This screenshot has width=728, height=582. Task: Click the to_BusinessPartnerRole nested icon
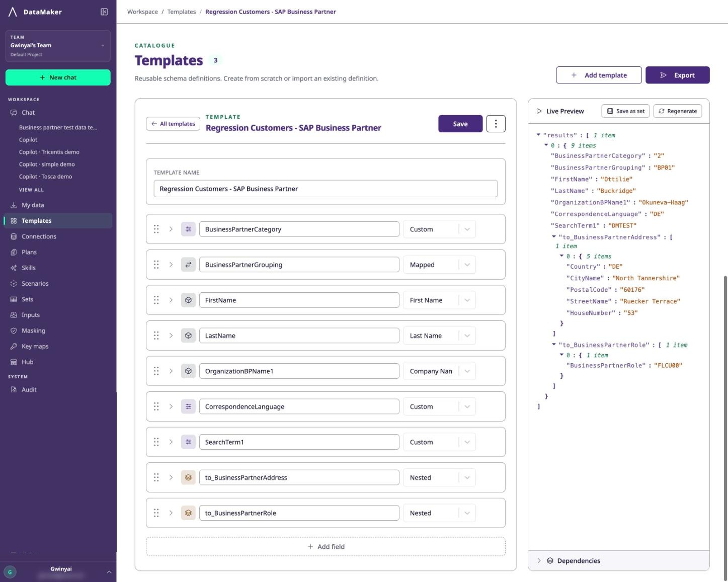[x=188, y=513]
